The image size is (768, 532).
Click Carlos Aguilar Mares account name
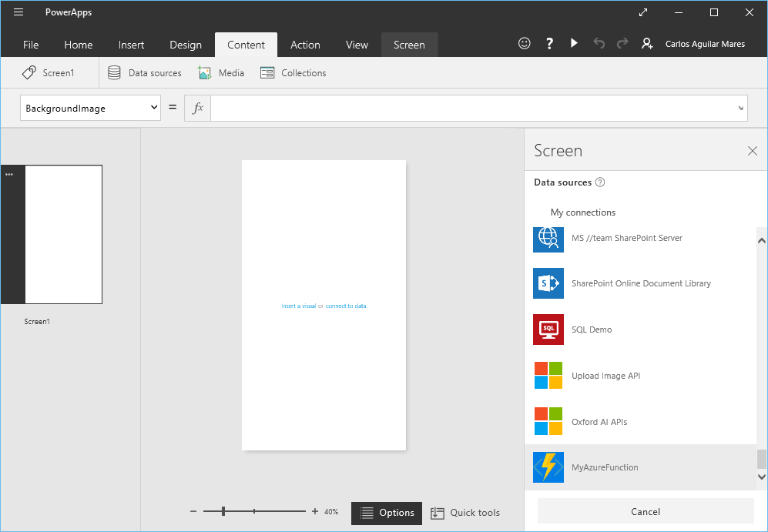(x=705, y=44)
